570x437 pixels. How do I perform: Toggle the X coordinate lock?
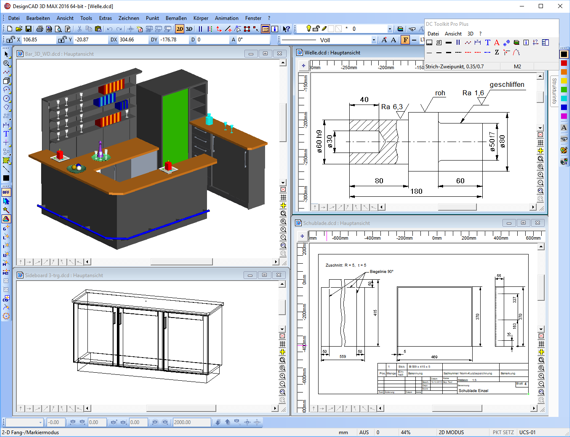[x=10, y=40]
